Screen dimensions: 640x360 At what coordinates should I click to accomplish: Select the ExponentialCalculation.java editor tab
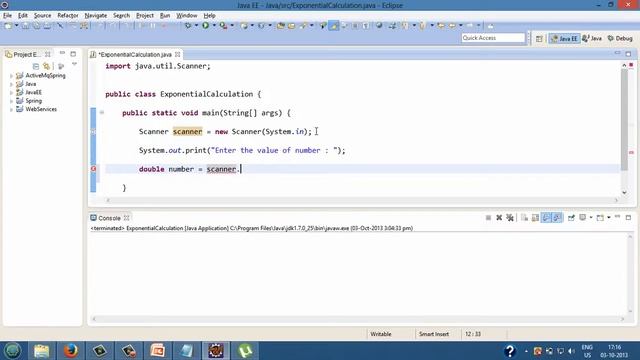[x=135, y=54]
